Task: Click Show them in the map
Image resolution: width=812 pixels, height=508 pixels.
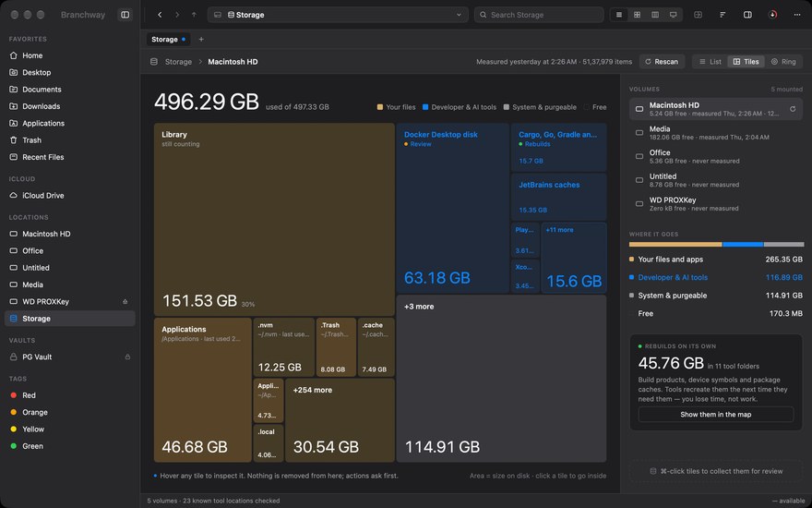Action: tap(716, 414)
